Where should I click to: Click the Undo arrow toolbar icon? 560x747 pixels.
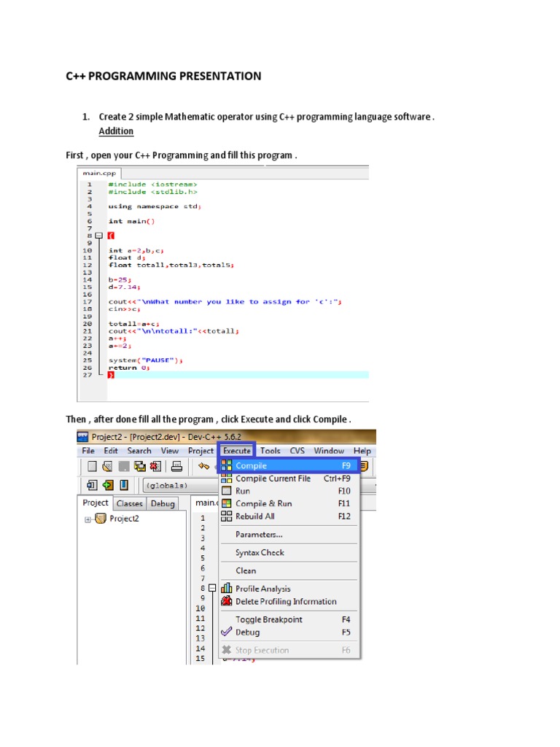204,466
